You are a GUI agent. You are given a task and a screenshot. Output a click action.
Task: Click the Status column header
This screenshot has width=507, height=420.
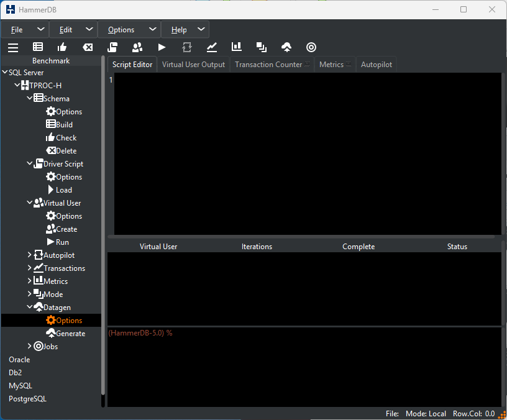pyautogui.click(x=457, y=247)
